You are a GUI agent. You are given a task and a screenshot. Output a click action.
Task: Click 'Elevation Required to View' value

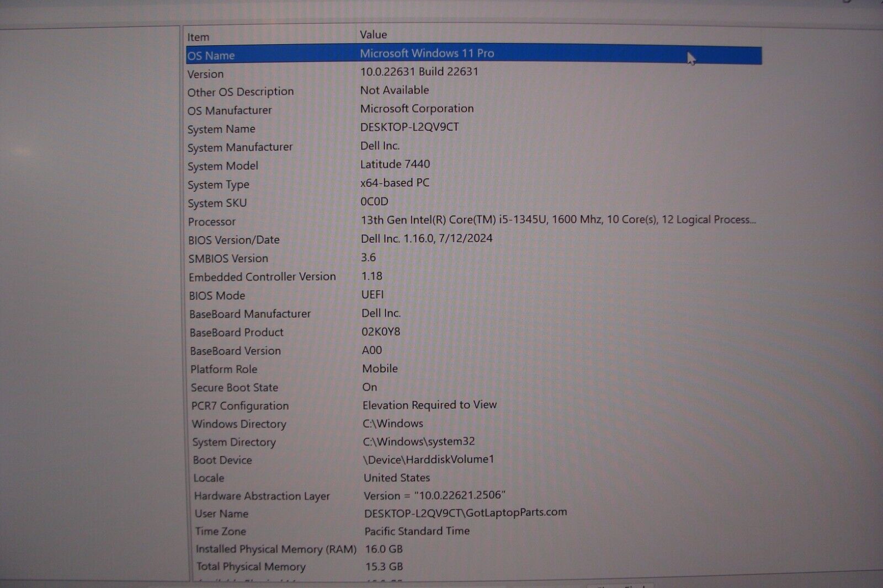point(430,405)
